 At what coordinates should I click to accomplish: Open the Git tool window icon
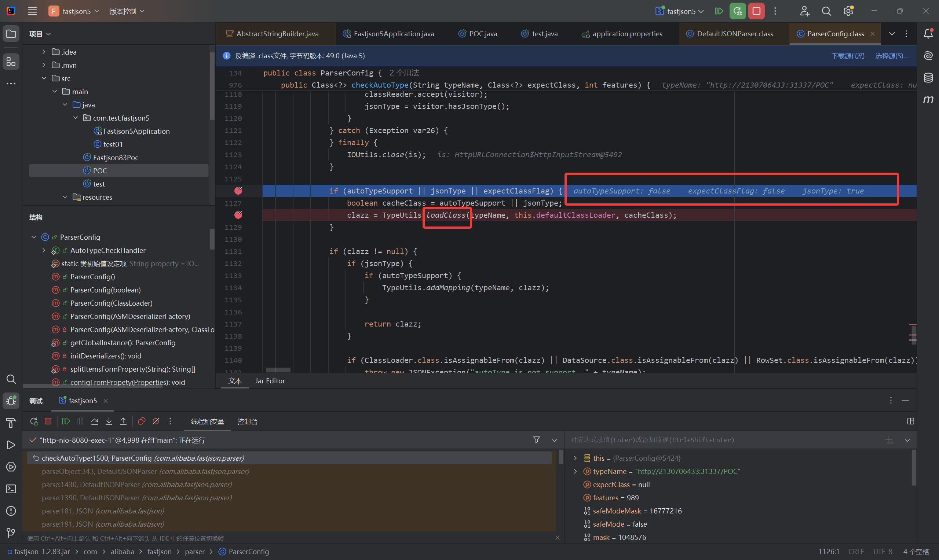(x=11, y=533)
